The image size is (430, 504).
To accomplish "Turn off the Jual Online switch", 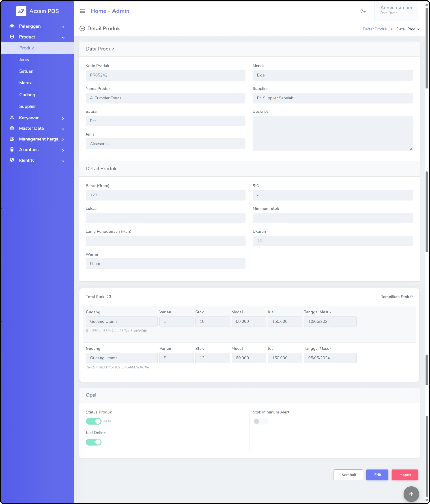I will click(x=94, y=442).
